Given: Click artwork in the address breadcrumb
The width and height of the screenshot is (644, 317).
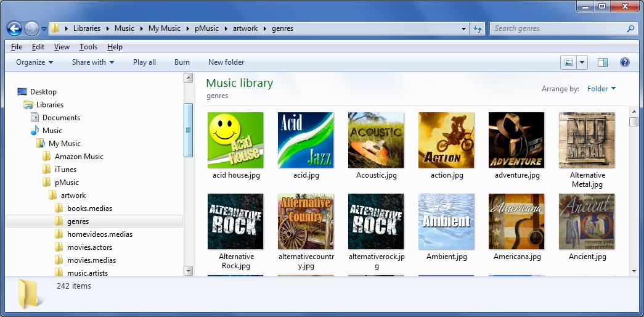Looking at the screenshot, I should point(245,28).
